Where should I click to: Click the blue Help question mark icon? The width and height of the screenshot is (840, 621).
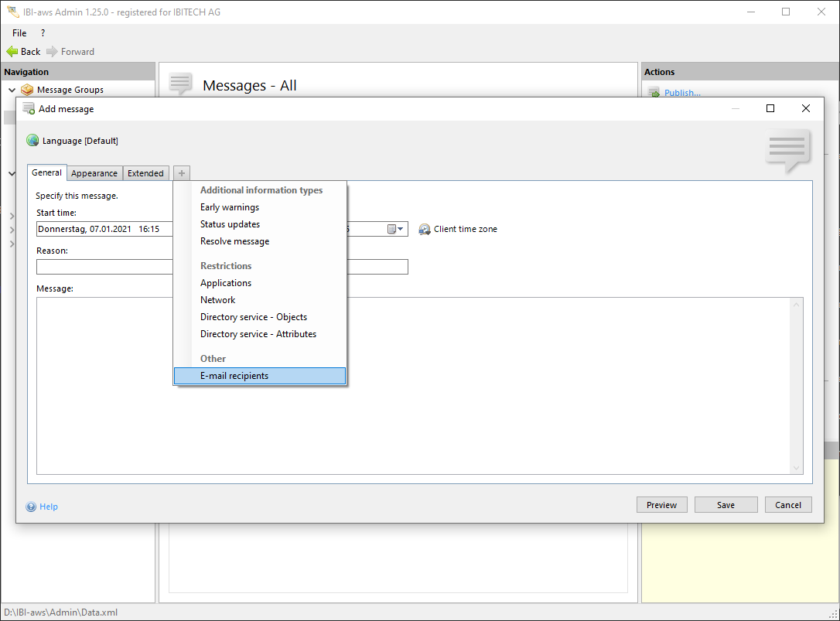click(x=31, y=507)
